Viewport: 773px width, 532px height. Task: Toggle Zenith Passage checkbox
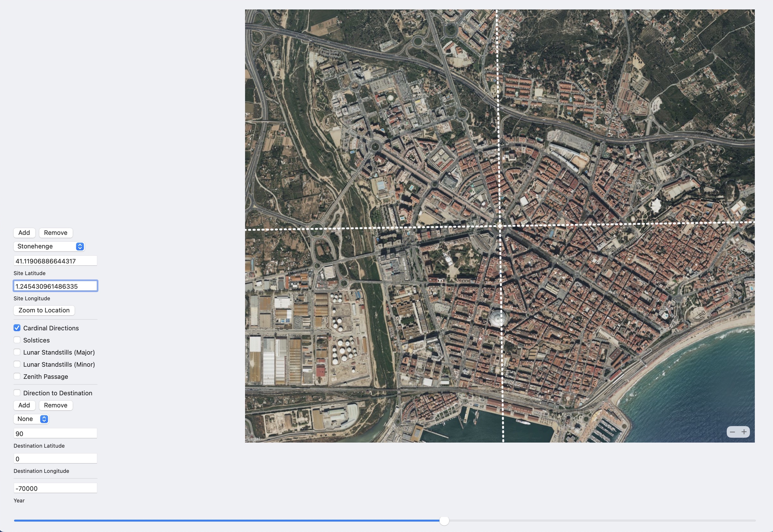pos(17,376)
